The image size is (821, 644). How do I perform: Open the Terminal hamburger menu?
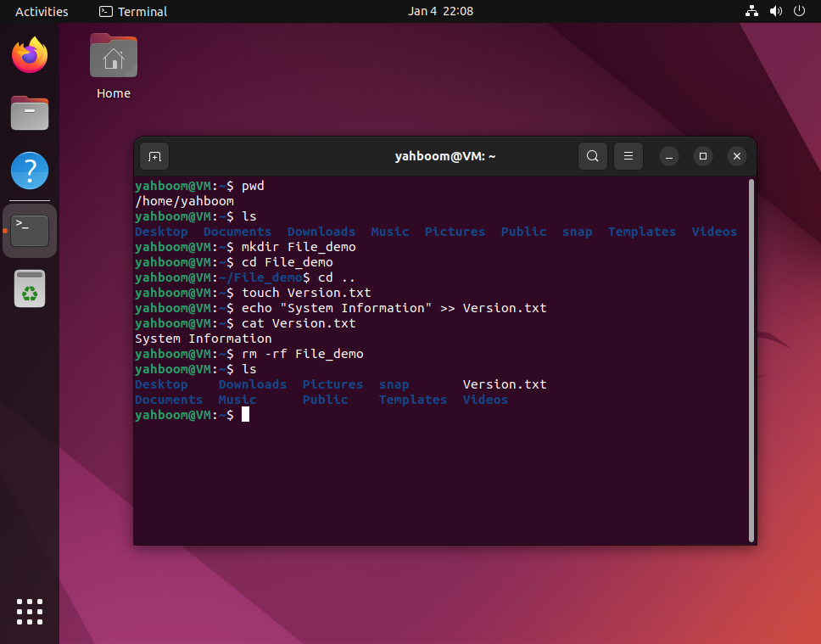pos(626,156)
